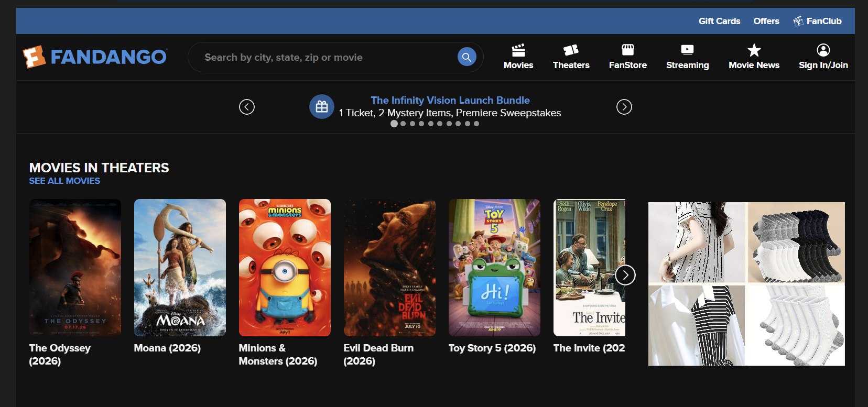Select the Movie News menu label
Screen dimensions: 868x407
coord(754,65)
